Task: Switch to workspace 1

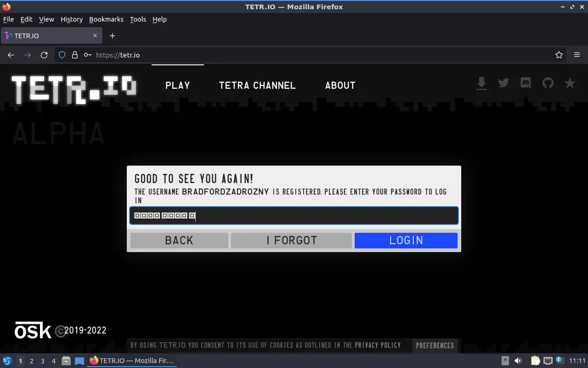Action: [x=20, y=361]
